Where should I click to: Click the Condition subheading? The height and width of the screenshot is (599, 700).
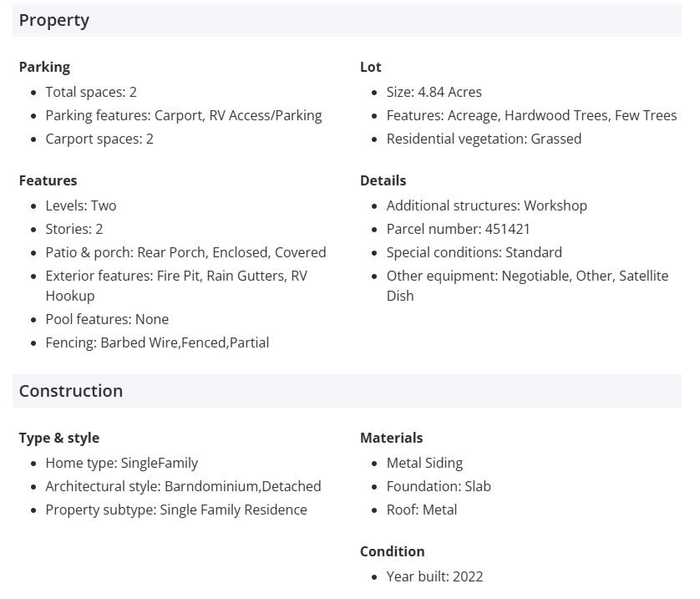[392, 551]
